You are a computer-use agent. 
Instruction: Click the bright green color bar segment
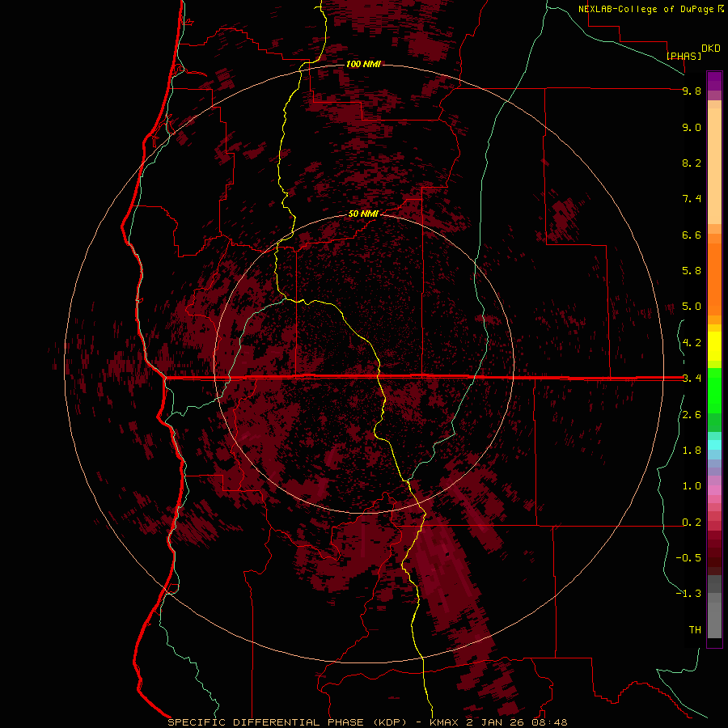click(714, 390)
